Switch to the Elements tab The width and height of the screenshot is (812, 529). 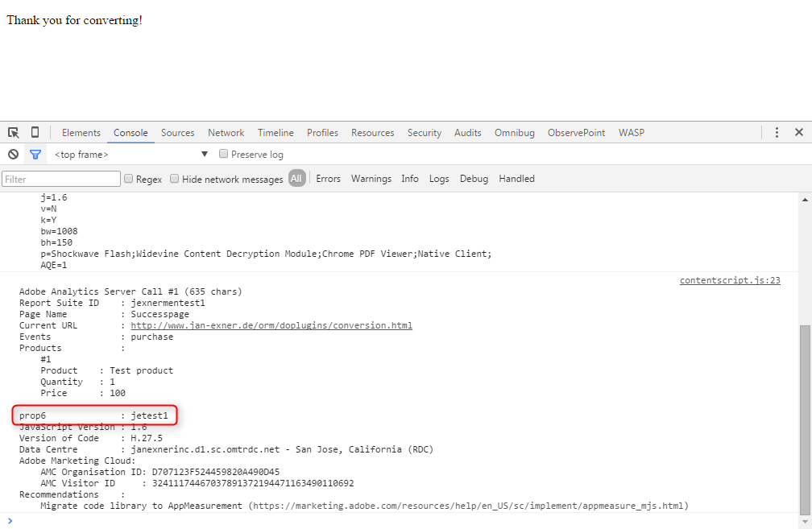click(x=81, y=133)
